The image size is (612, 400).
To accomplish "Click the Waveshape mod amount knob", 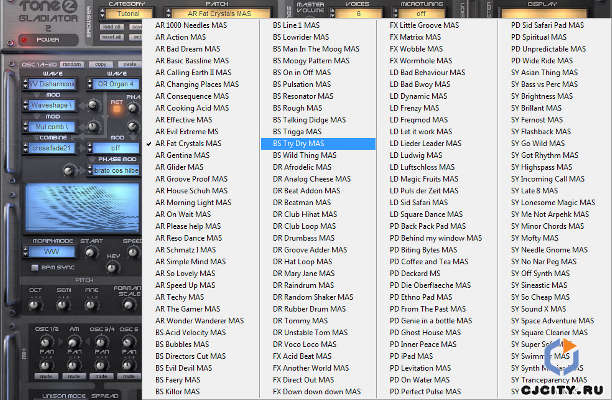I will tap(93, 105).
